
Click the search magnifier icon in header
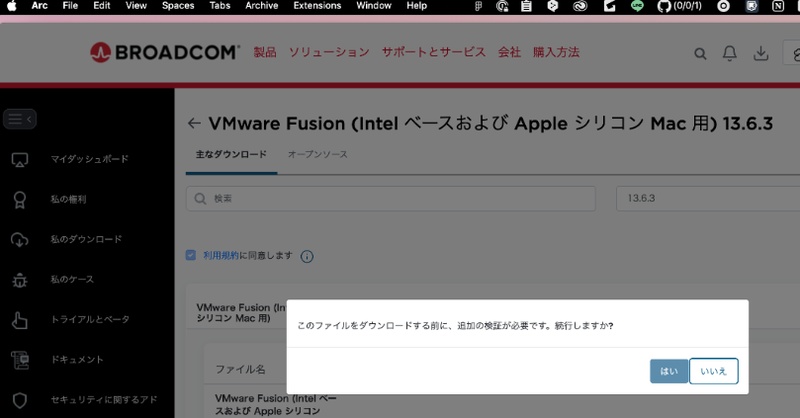tap(700, 54)
